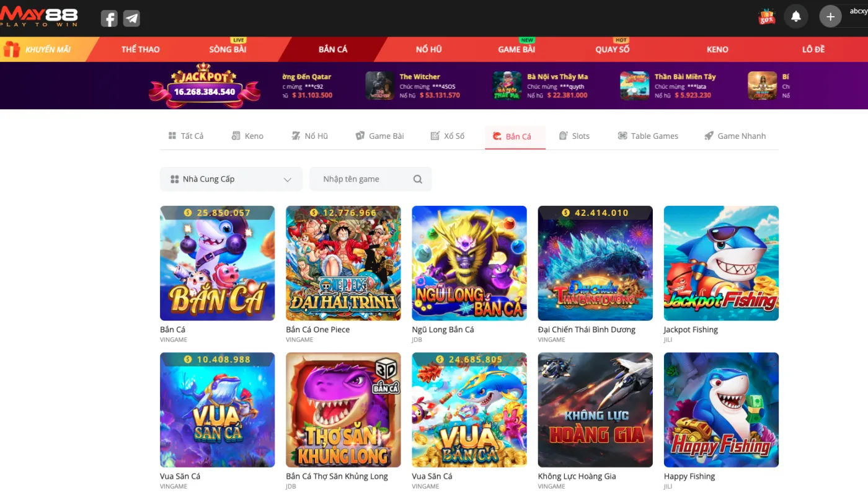
Task: Open Sòng Bài live casino menu
Action: pyautogui.click(x=228, y=50)
